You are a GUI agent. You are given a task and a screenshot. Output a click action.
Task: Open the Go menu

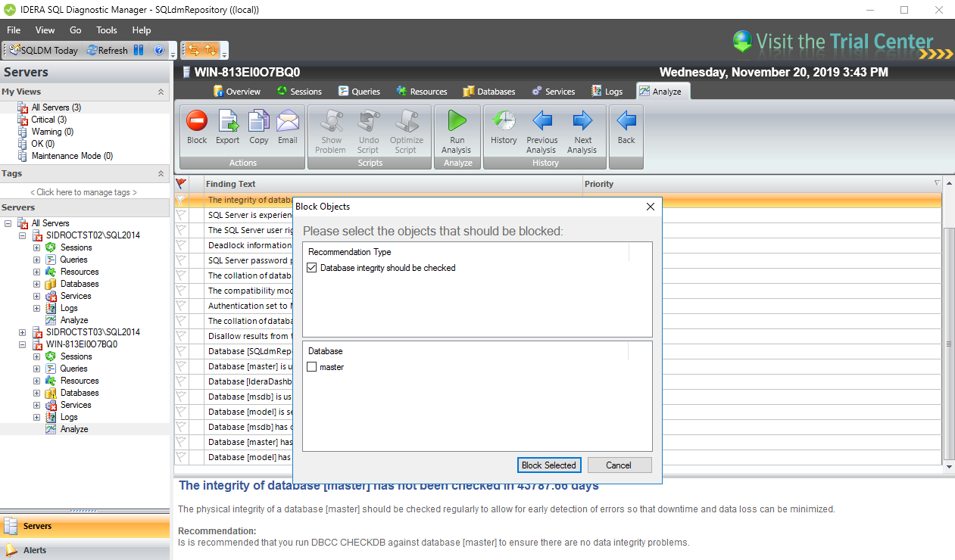76,30
